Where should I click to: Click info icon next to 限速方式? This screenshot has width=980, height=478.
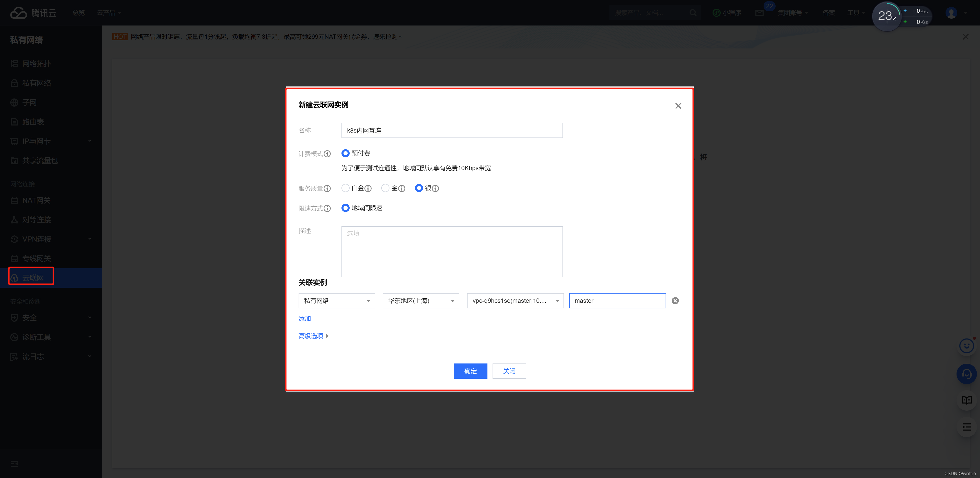point(327,208)
